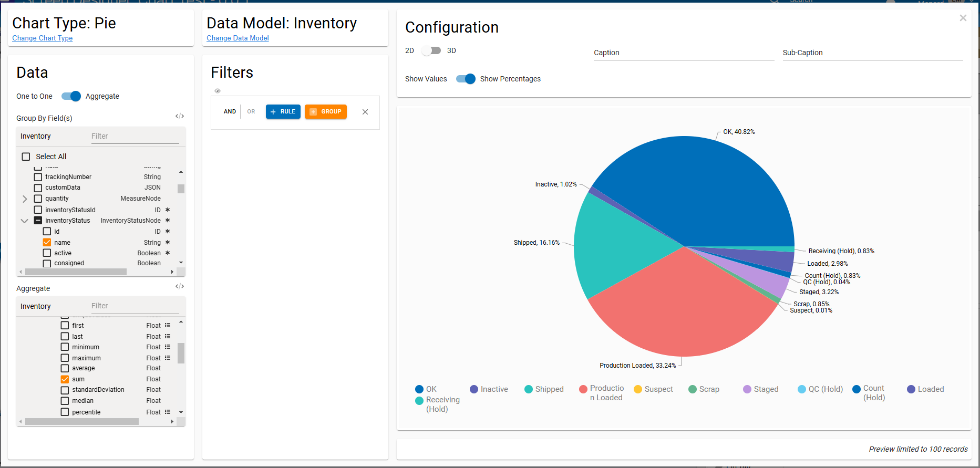
Task: Select the OR filter condition
Action: 251,111
